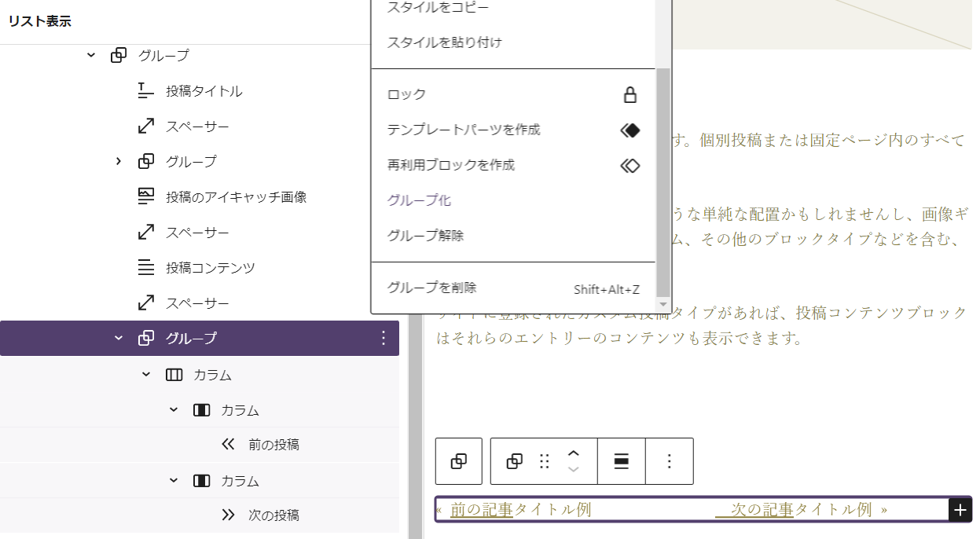Click the drag handle in block toolbar
This screenshot has width=980, height=539.
[x=544, y=461]
